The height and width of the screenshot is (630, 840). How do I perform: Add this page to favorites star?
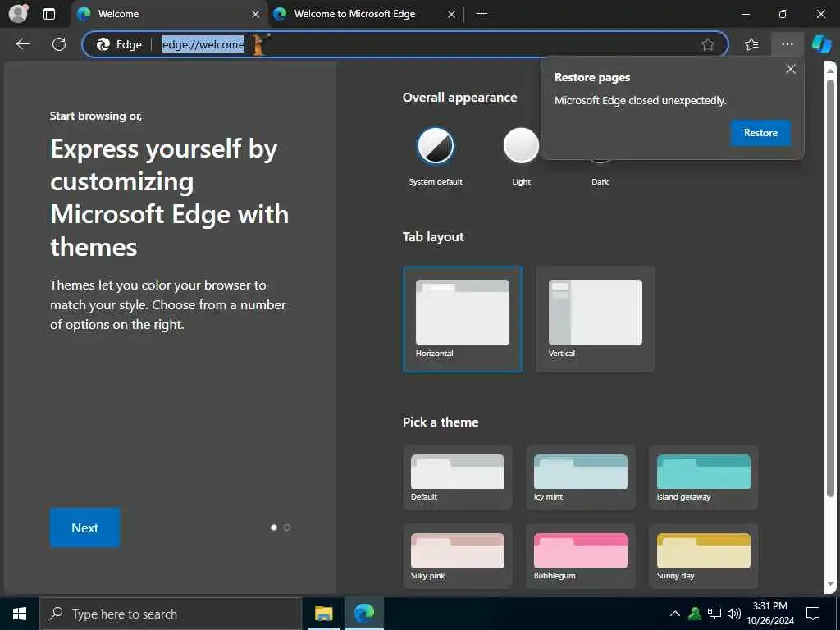708,44
